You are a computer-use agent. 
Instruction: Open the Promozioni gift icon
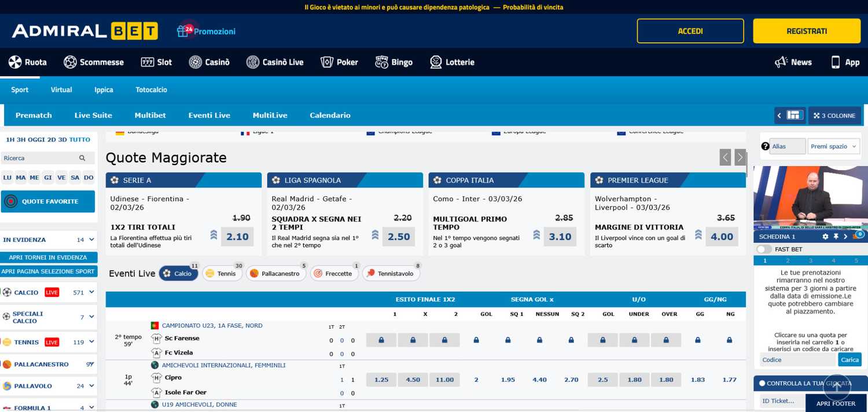(182, 30)
